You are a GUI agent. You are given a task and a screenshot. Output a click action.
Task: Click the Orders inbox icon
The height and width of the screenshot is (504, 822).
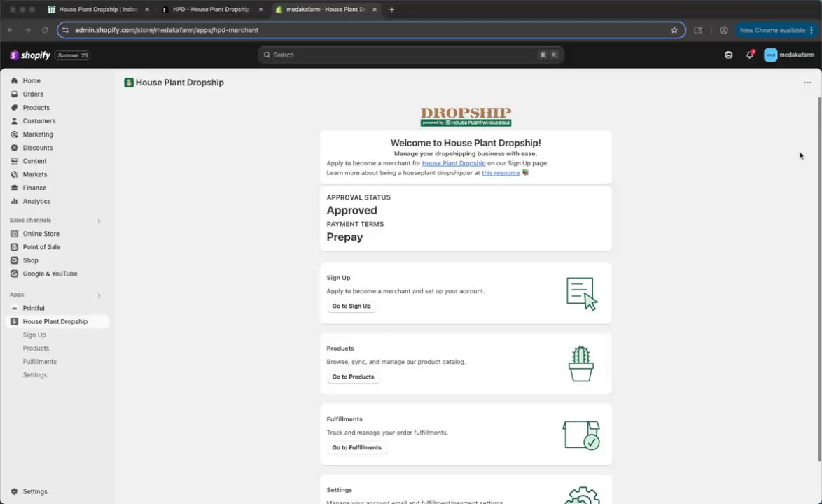tap(14, 94)
